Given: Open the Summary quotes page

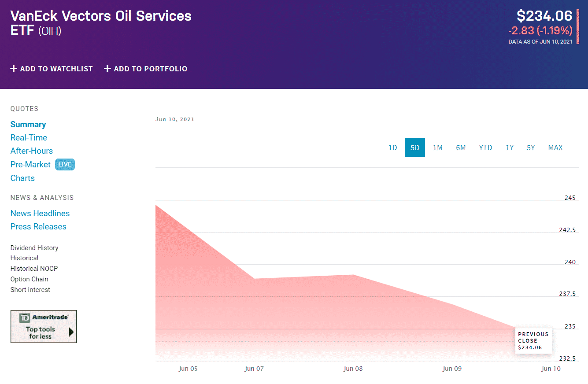Looking at the screenshot, I should tap(28, 125).
